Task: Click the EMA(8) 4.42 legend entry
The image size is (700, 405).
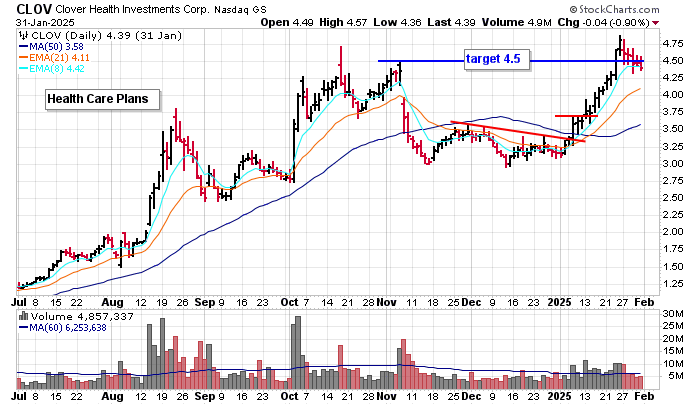Action: pos(52,68)
